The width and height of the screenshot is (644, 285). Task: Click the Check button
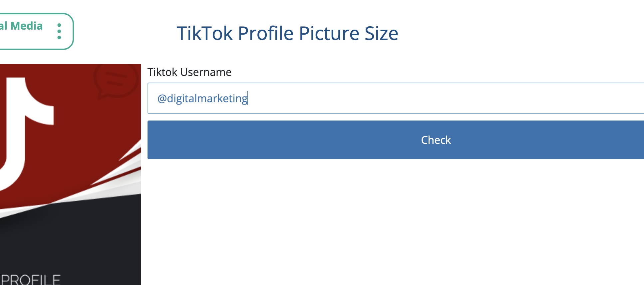tap(396, 140)
